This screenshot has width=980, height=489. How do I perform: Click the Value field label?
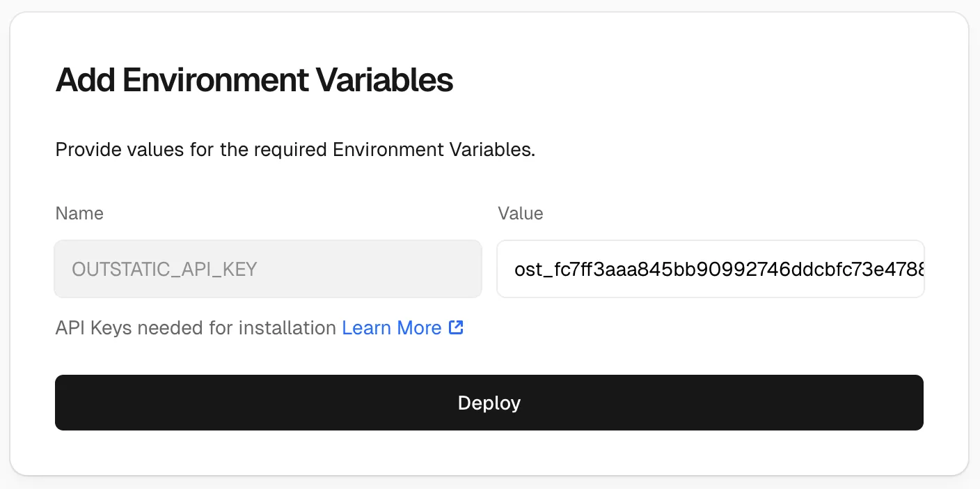click(x=521, y=213)
